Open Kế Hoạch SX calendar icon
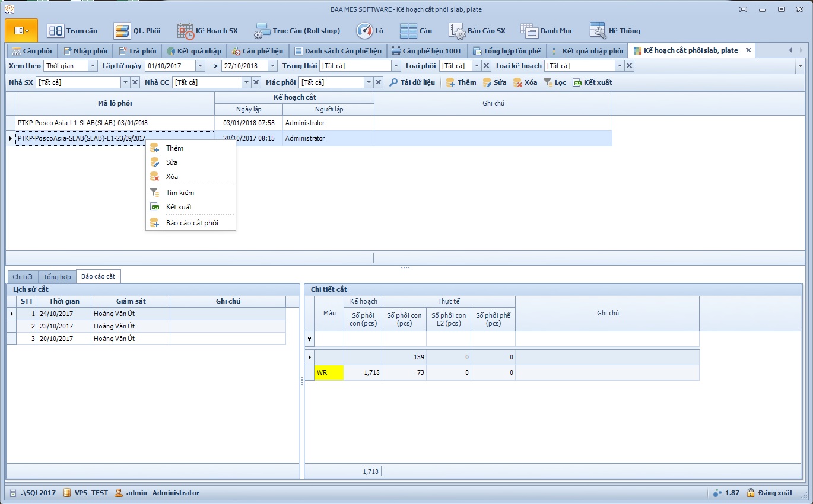Screen dimensions: 813x504 (185, 31)
